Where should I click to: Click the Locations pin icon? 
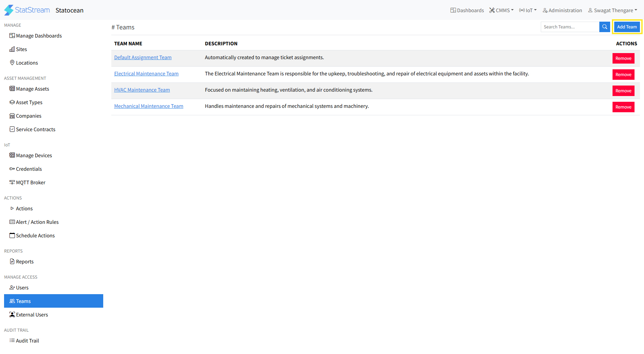click(x=12, y=63)
